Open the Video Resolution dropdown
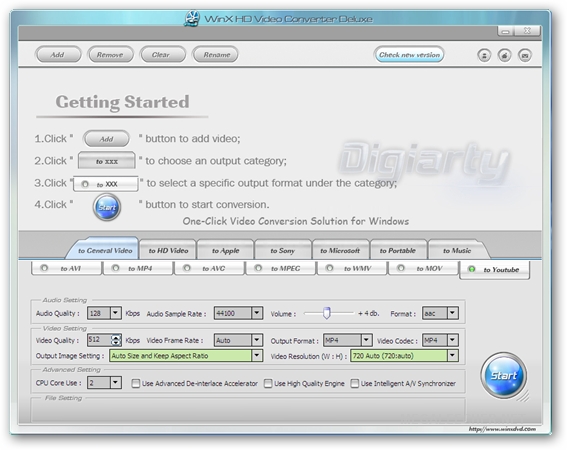The image size is (567, 450). (x=453, y=356)
